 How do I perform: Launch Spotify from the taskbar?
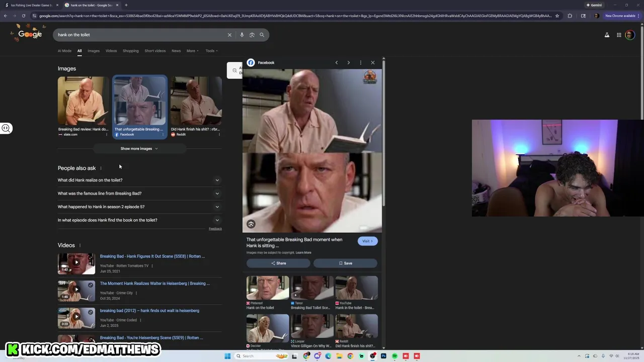pos(394,356)
